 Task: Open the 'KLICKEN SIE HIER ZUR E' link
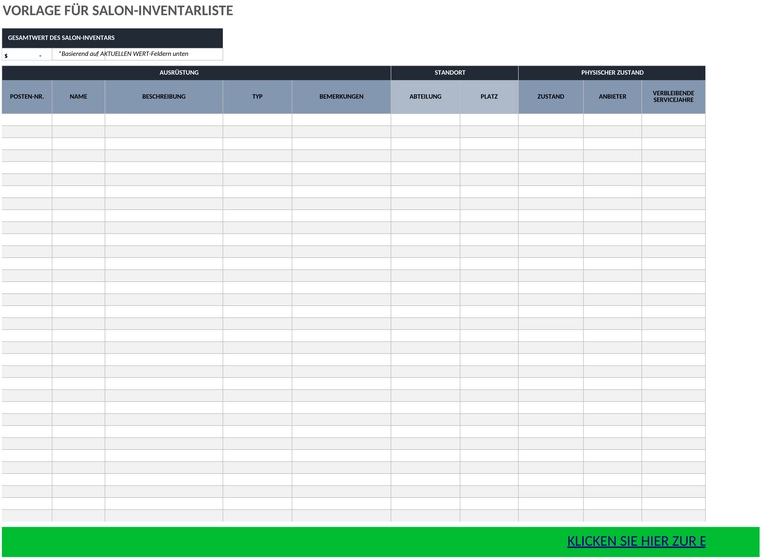(x=636, y=541)
